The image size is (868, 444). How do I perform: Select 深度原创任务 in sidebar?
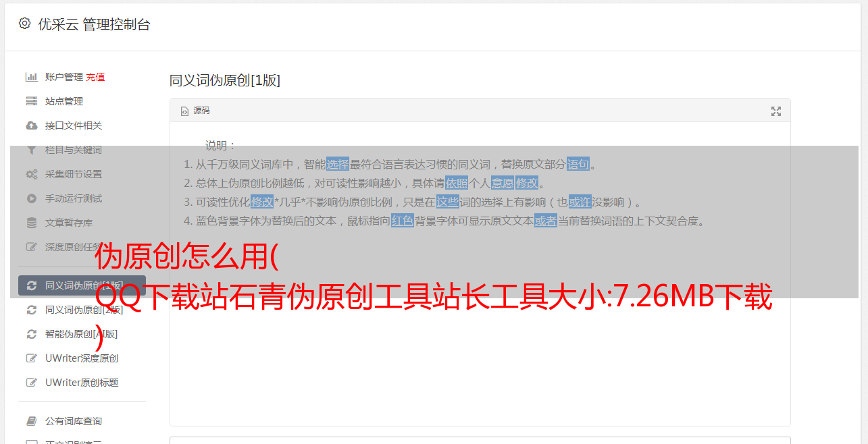click(82, 247)
